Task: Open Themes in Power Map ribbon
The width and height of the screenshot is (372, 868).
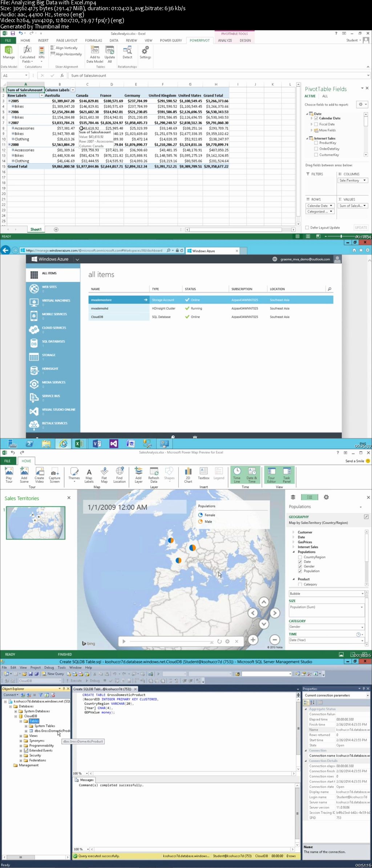Action: pyautogui.click(x=74, y=475)
